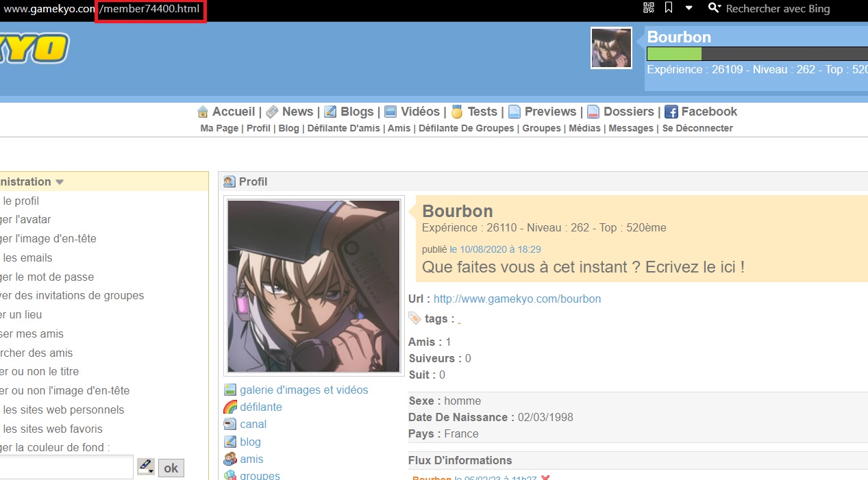The image size is (868, 480).
Task: Click the background color picker icon
Action: (146, 467)
